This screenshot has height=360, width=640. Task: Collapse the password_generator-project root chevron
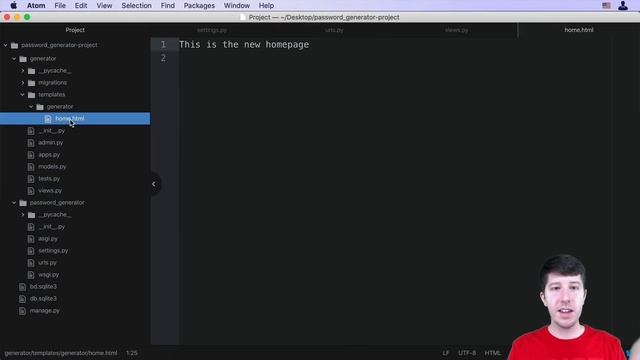6,45
